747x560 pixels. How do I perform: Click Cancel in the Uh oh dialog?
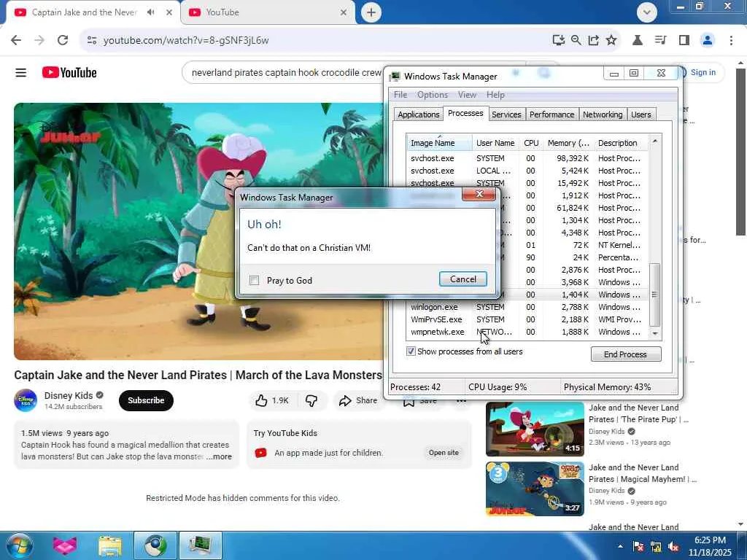tap(463, 279)
